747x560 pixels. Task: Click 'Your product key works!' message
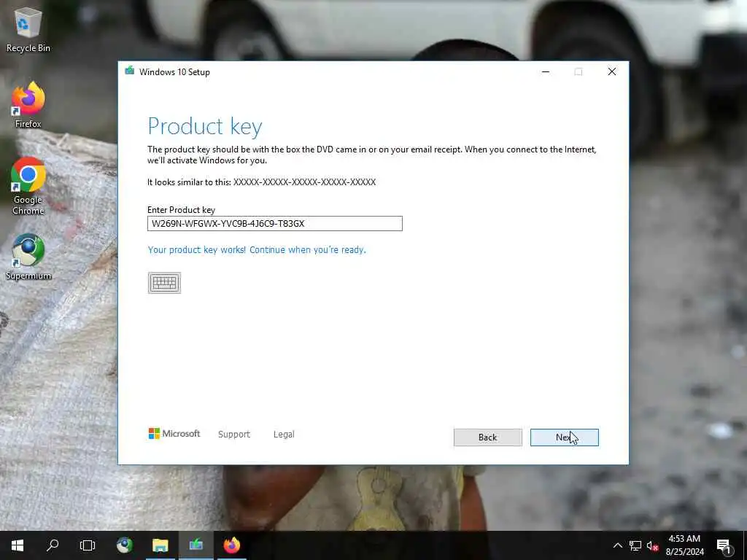point(257,249)
